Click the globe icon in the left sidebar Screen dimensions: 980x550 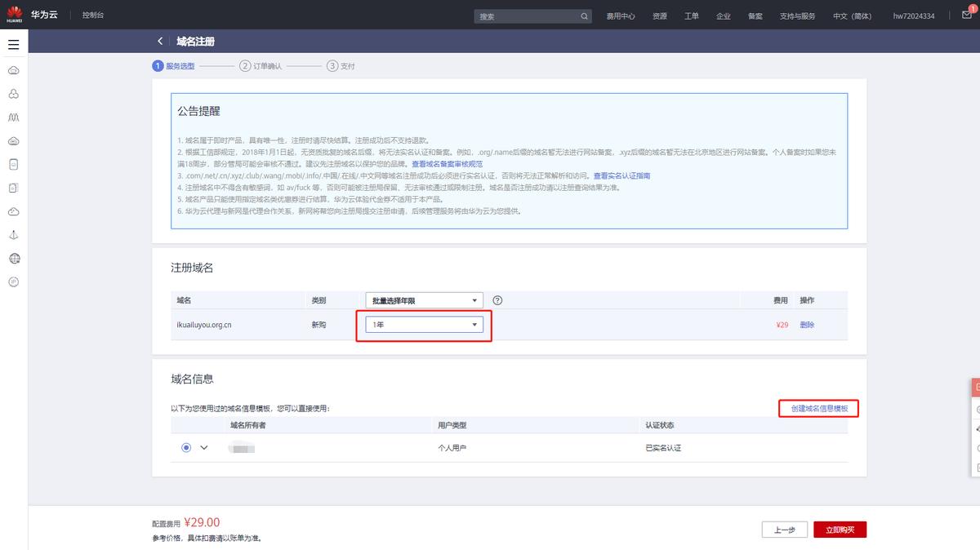coord(13,259)
